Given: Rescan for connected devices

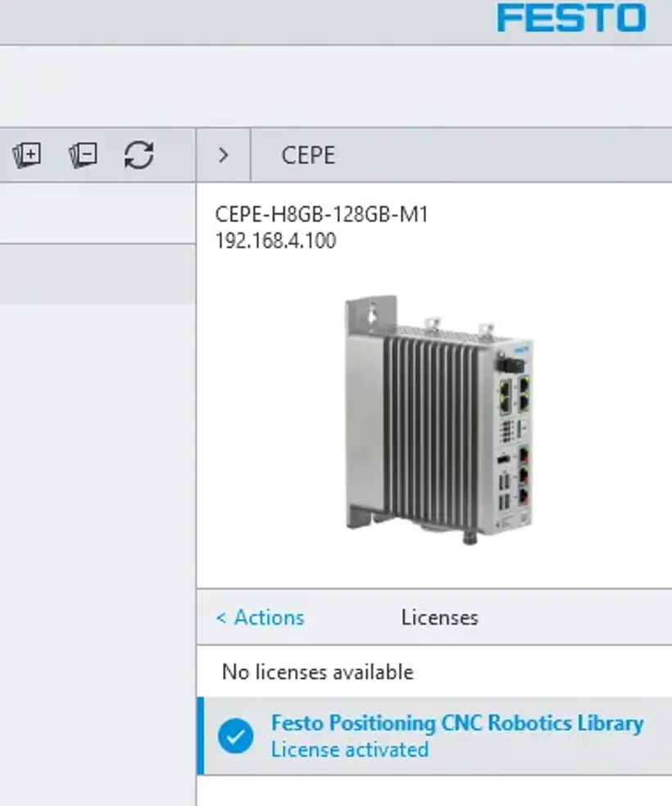Looking at the screenshot, I should [x=138, y=155].
